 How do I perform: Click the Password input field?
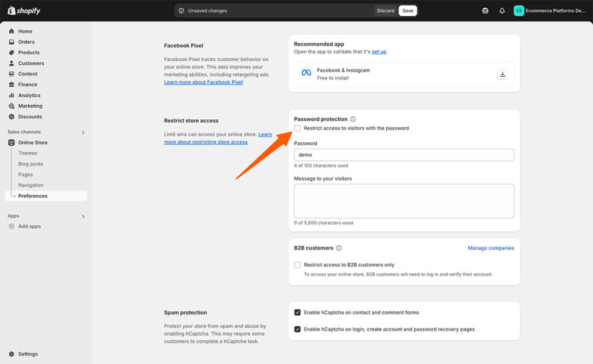tap(404, 155)
